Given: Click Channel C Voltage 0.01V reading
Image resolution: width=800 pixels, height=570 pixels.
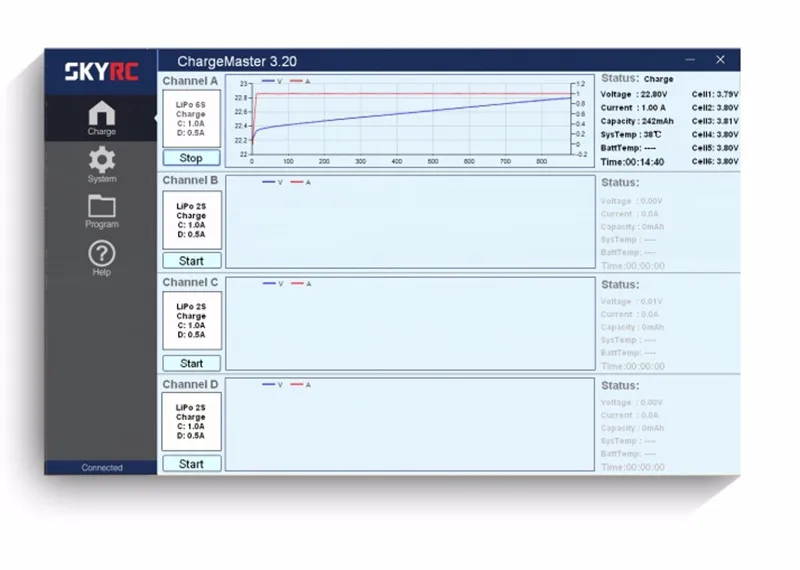Looking at the screenshot, I should coord(632,302).
